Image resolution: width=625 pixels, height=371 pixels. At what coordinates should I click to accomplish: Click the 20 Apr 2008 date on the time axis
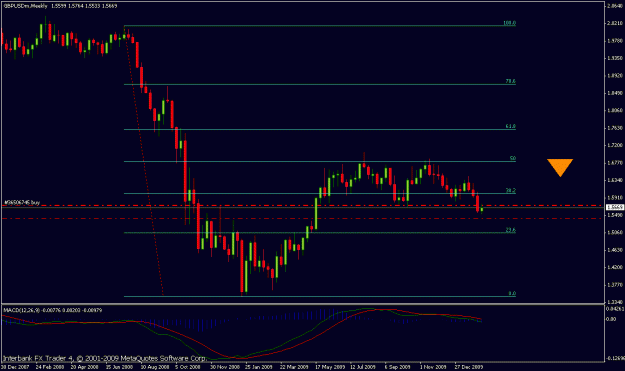85,367
